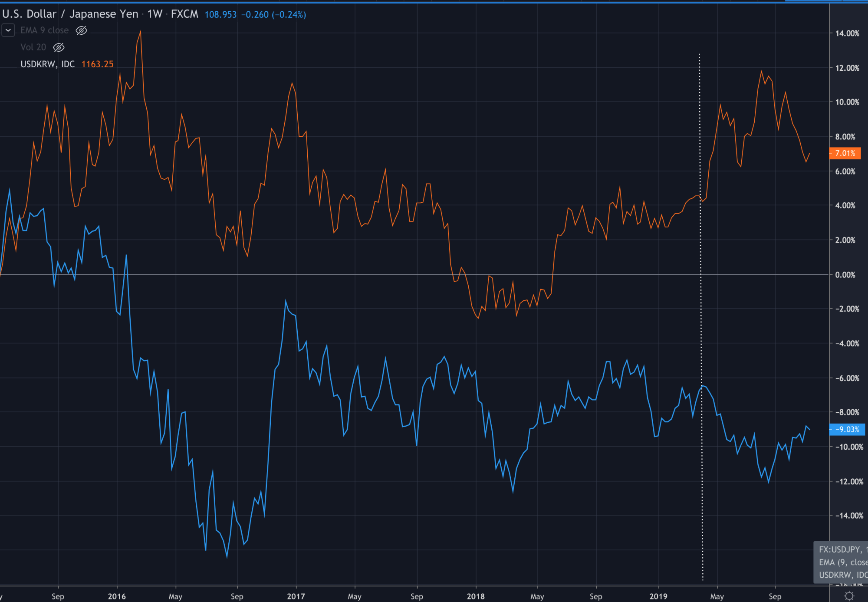Viewport: 868px width, 602px height.
Task: Click the 2019 label on the time axis
Action: click(x=658, y=596)
